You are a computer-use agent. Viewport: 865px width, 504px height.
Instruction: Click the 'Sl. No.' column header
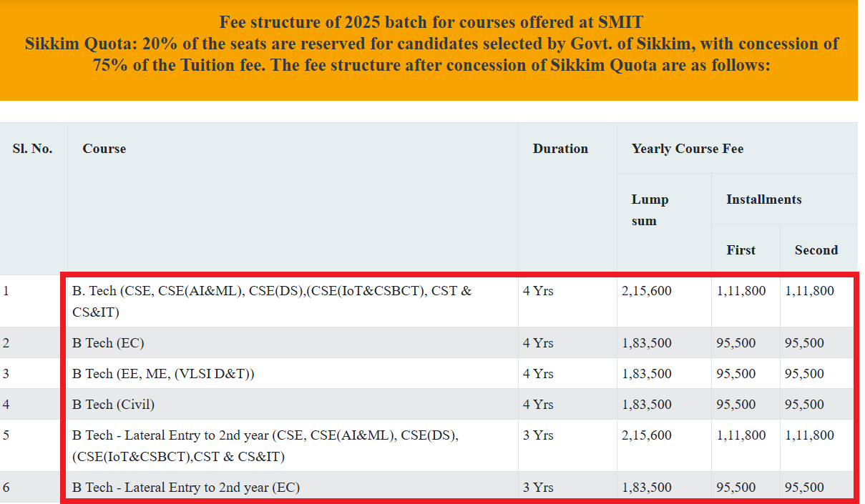point(33,149)
